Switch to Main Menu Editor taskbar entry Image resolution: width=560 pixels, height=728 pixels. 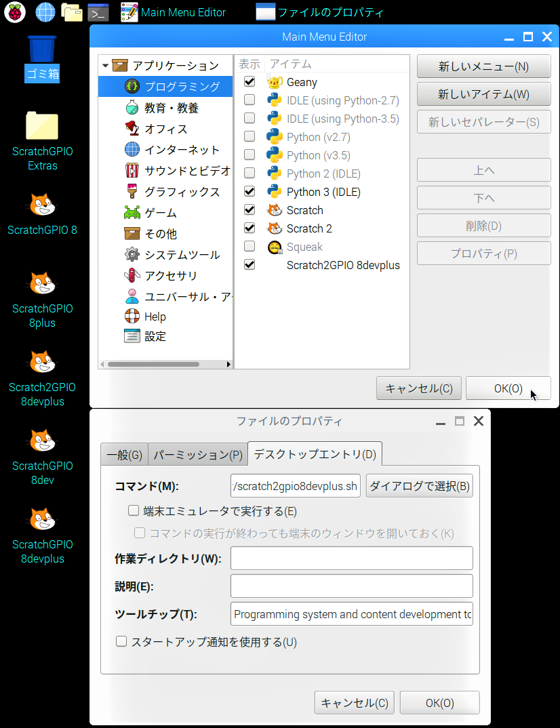173,12
